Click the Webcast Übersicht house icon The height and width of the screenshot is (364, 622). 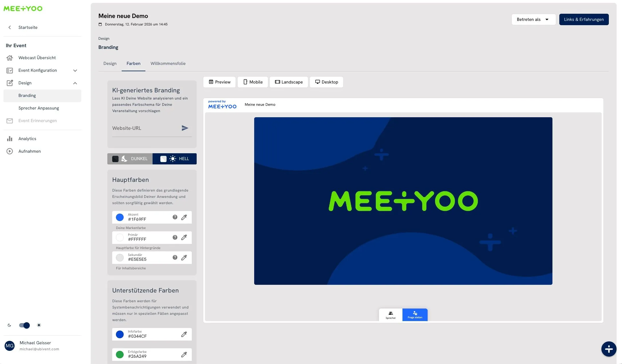pyautogui.click(x=10, y=58)
